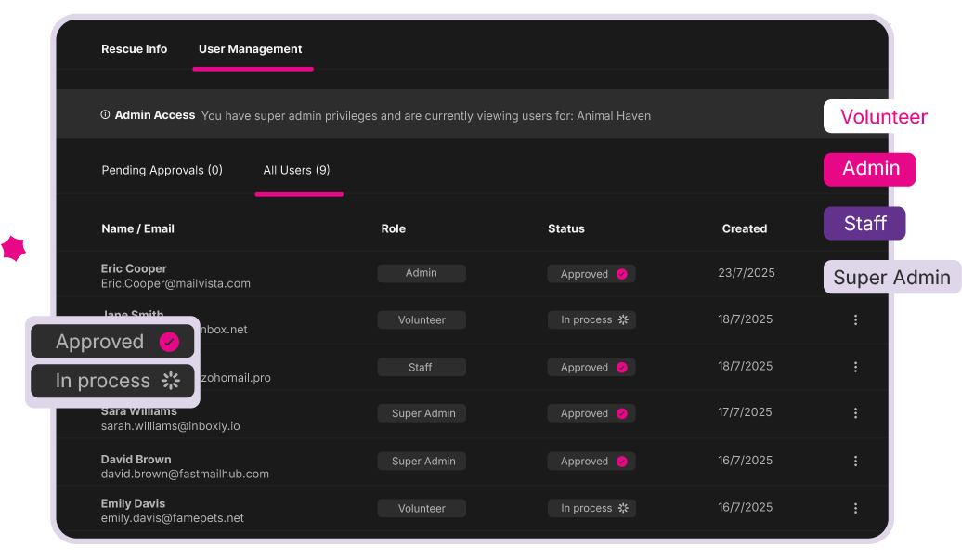Image resolution: width=962 pixels, height=560 pixels.
Task: Click email sarah.williams@inboxly.io
Action: [x=171, y=425]
